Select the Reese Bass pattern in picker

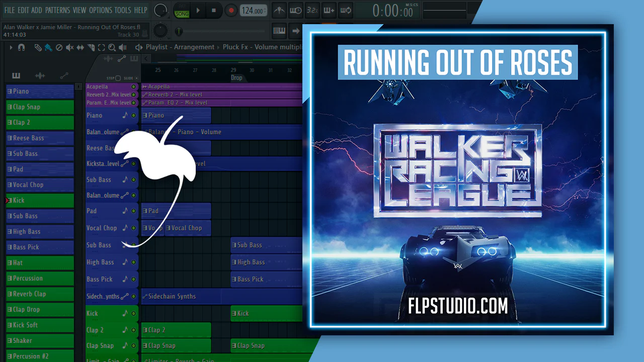coord(40,138)
